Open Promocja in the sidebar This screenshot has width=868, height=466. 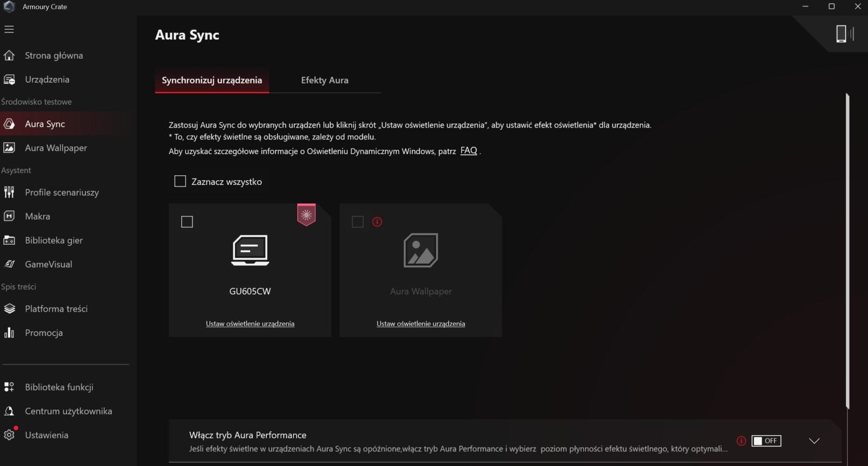click(44, 333)
